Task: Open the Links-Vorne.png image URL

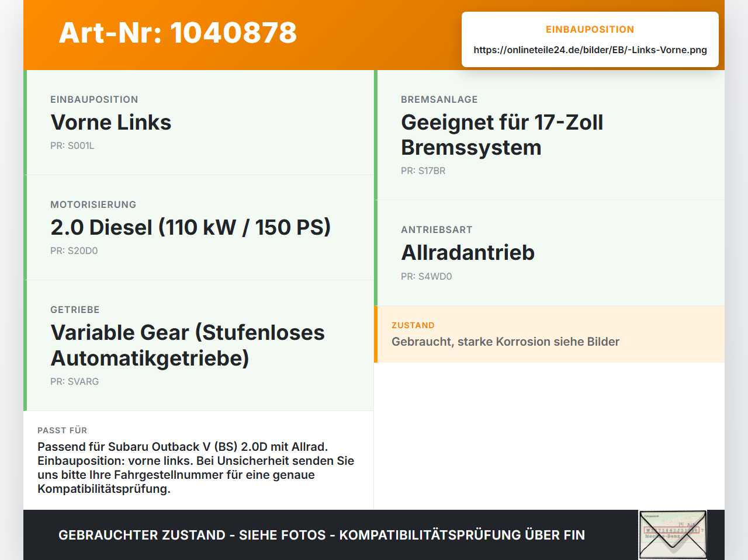Action: pyautogui.click(x=590, y=50)
